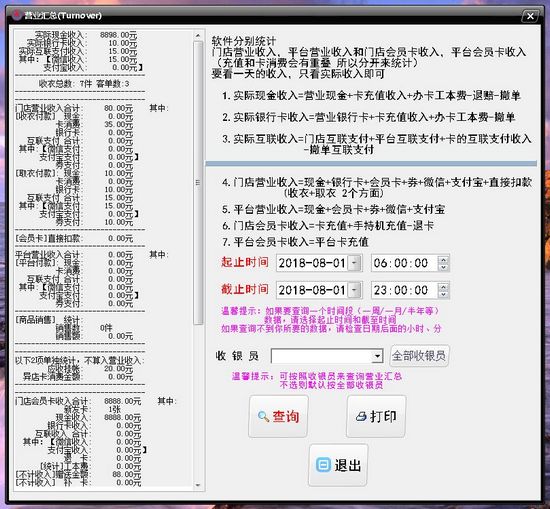This screenshot has height=509, width=550.
Task: Select the 异店卡消费金额 0.00元 row
Action: coord(79,377)
